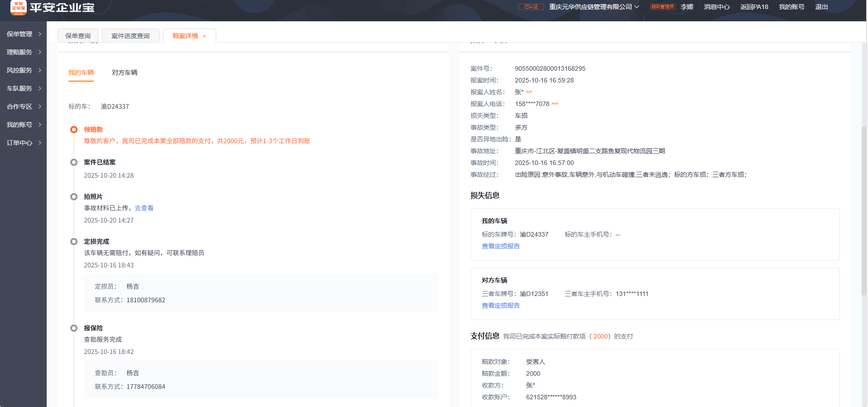Close the 赔案详情 tab

[204, 36]
